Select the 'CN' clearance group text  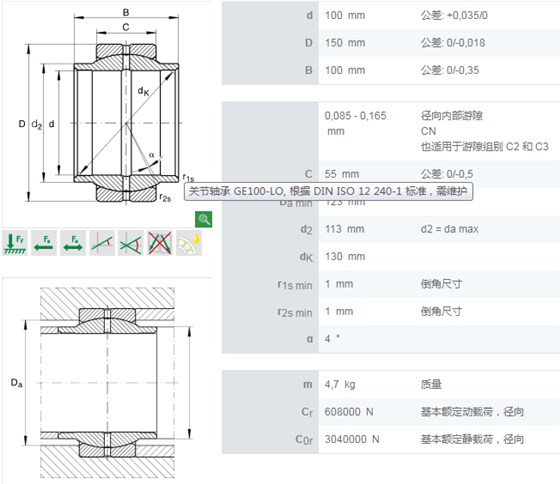click(429, 131)
